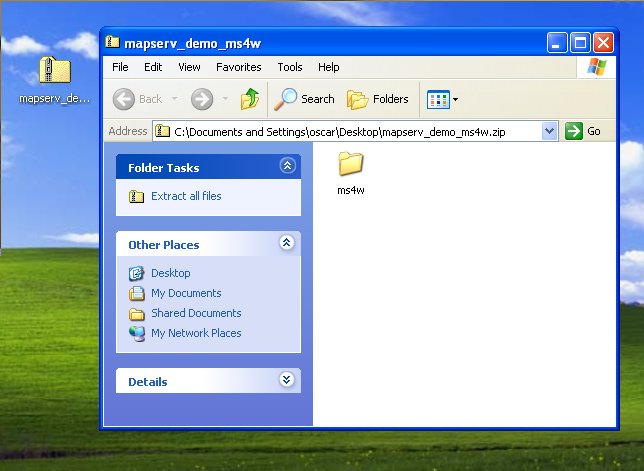Collapse the Folder Tasks panel
The image size is (644, 471).
[287, 167]
